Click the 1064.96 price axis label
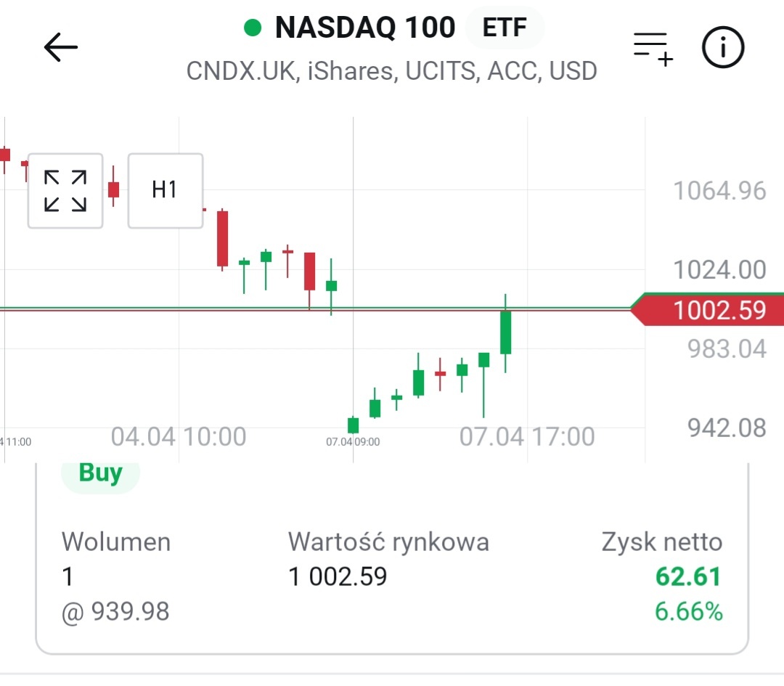Viewport: 784px width, 686px height. (x=719, y=191)
